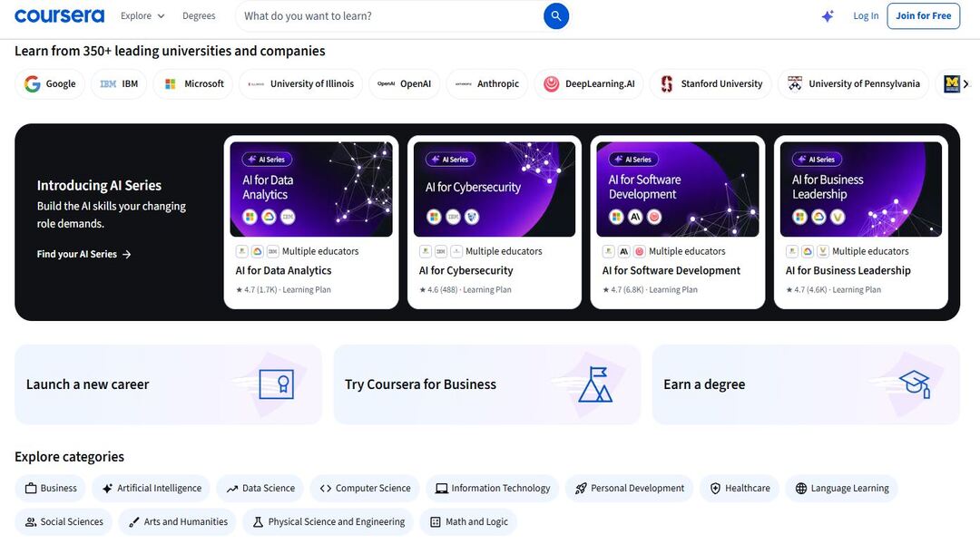Select the University of Illinois chip
The height and width of the screenshot is (544, 980).
(300, 83)
